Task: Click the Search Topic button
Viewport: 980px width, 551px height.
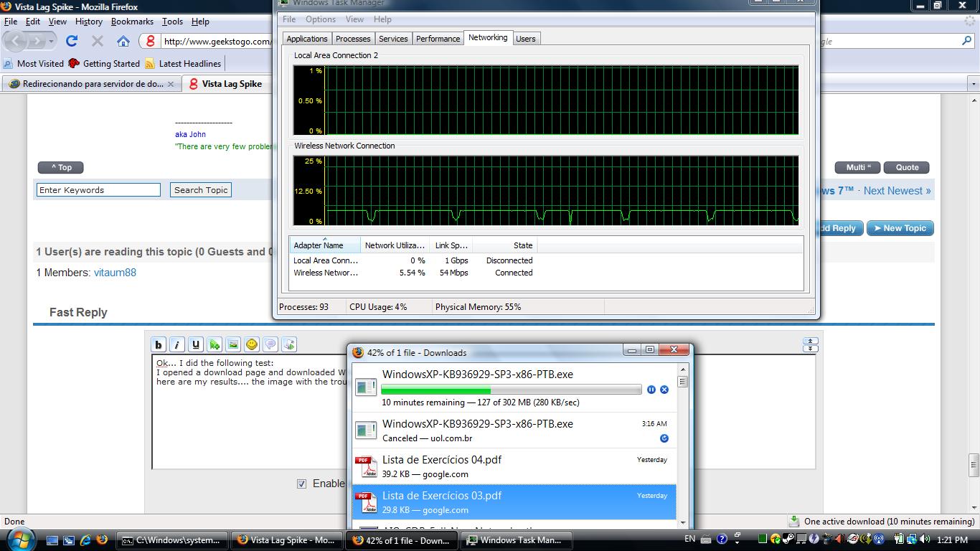Action: 201,190
